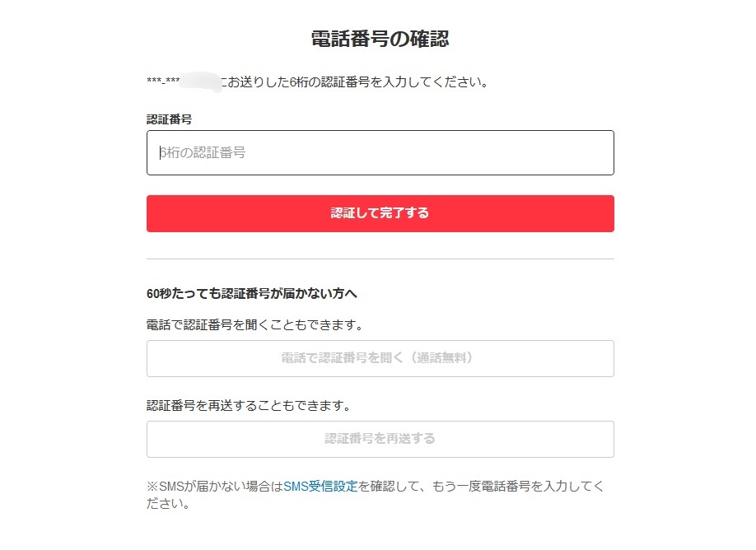Viewport: 756px width, 550px height.
Task: Click 電話で認証番号を聞く（通話無料） button
Action: point(380,358)
